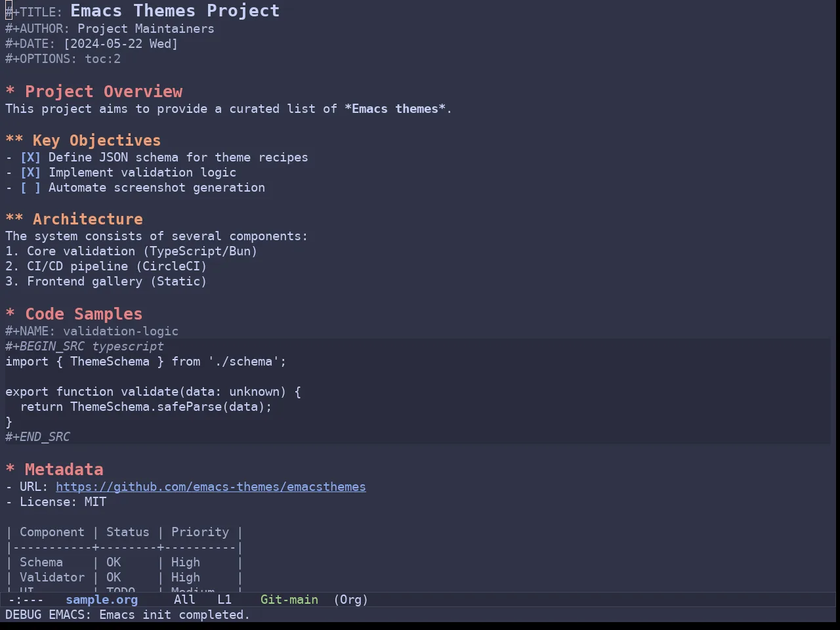Place cursor on Metadata heading text
840x630 pixels.
64,470
